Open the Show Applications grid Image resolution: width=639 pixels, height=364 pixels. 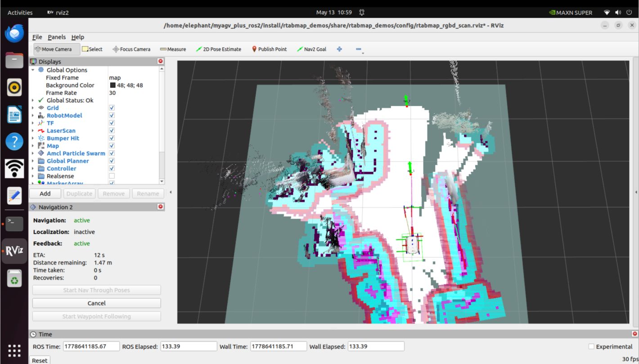[x=14, y=351]
